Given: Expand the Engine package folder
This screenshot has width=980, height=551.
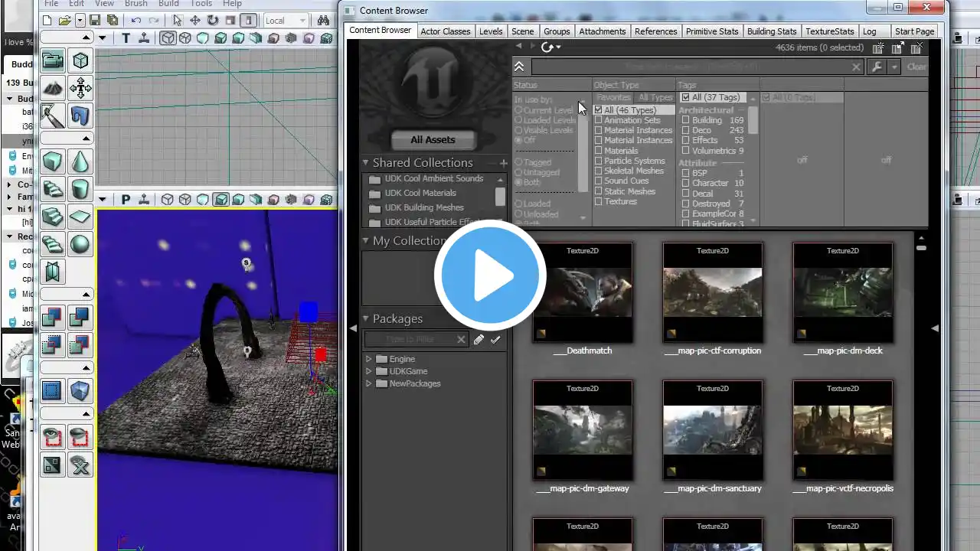Looking at the screenshot, I should click(x=369, y=359).
